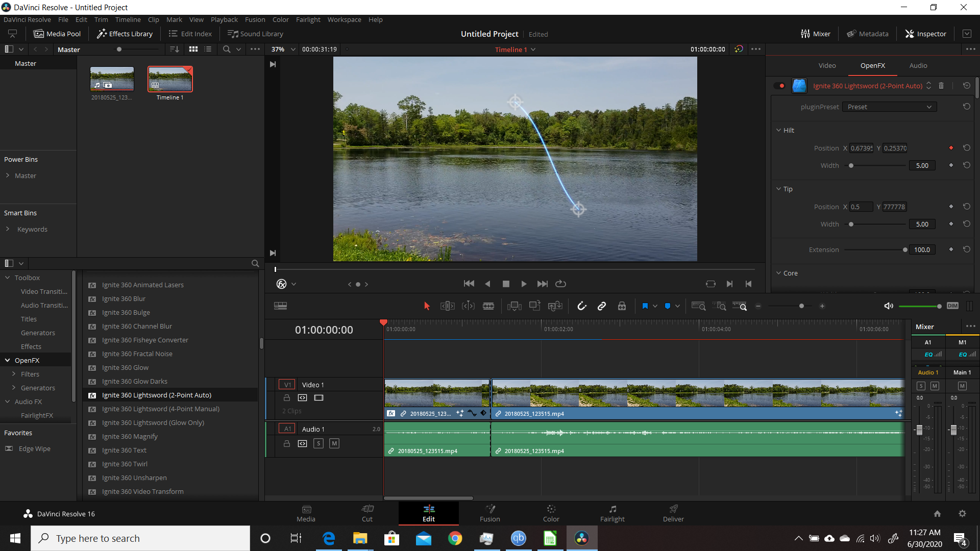Stop playback in the viewer

point(506,284)
